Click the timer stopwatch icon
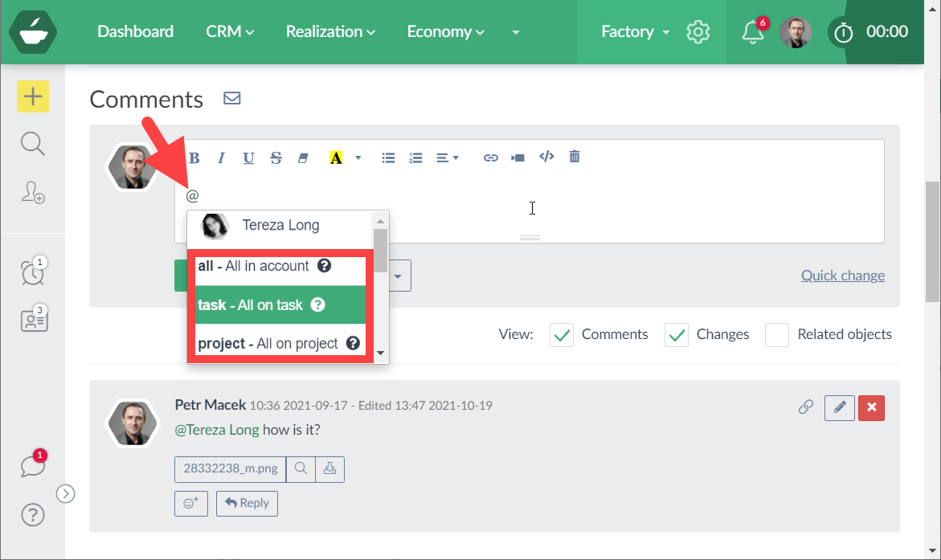 pos(843,32)
